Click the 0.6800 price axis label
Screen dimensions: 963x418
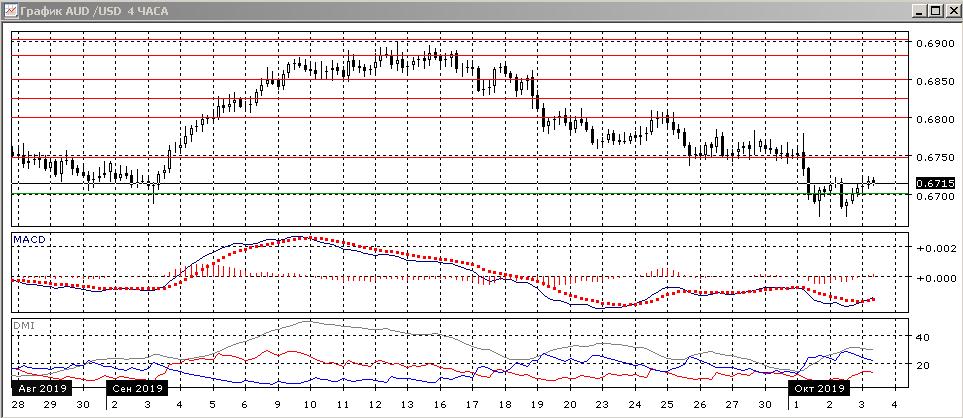(934, 119)
